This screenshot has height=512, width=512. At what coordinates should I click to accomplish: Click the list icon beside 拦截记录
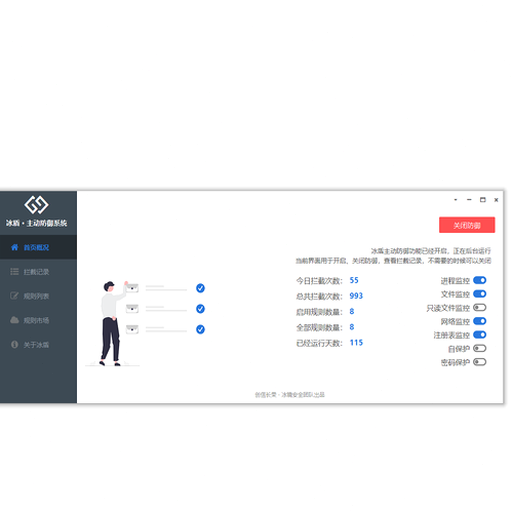coord(14,272)
